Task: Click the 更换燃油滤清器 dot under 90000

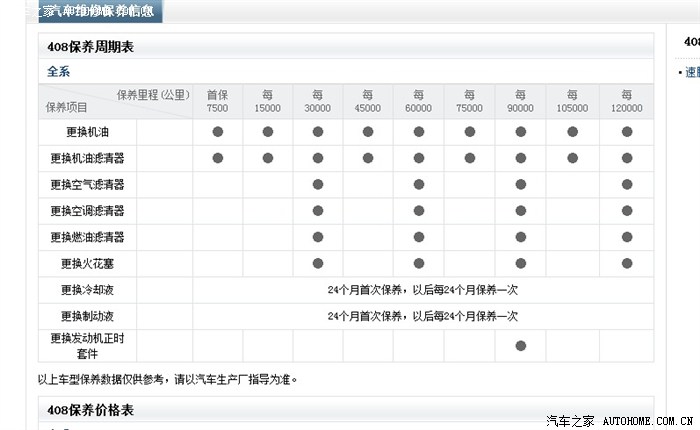Action: (521, 237)
